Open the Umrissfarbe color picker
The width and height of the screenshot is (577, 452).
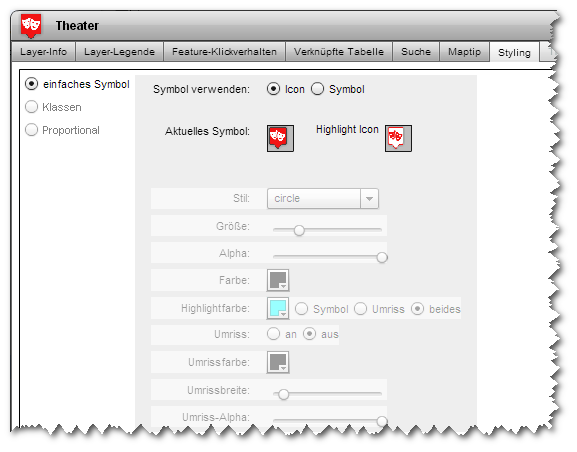278,363
